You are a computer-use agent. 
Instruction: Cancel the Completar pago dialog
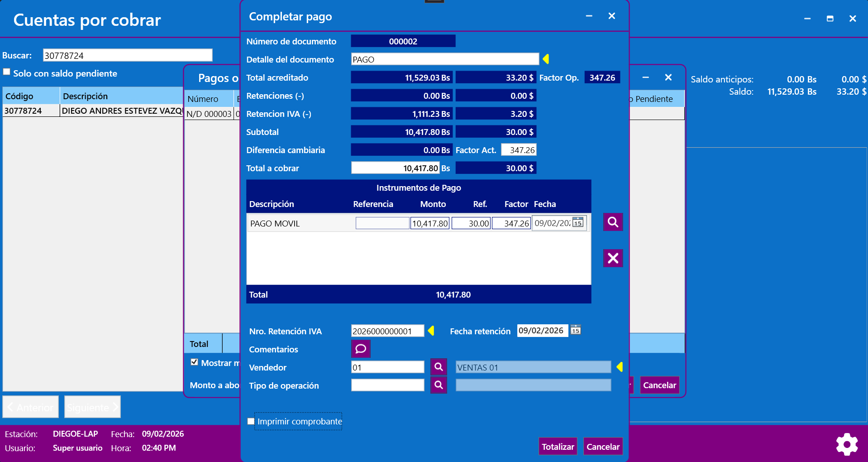tap(602, 447)
